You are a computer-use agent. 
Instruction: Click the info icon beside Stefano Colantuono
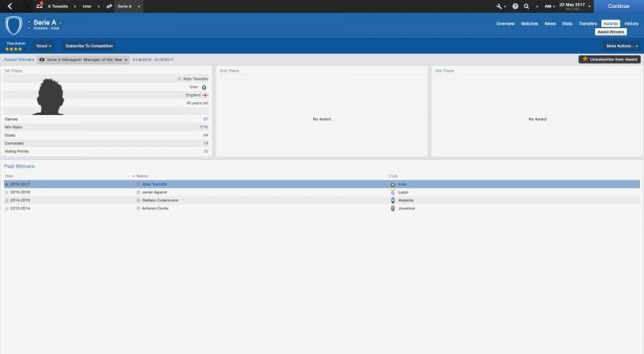point(138,200)
